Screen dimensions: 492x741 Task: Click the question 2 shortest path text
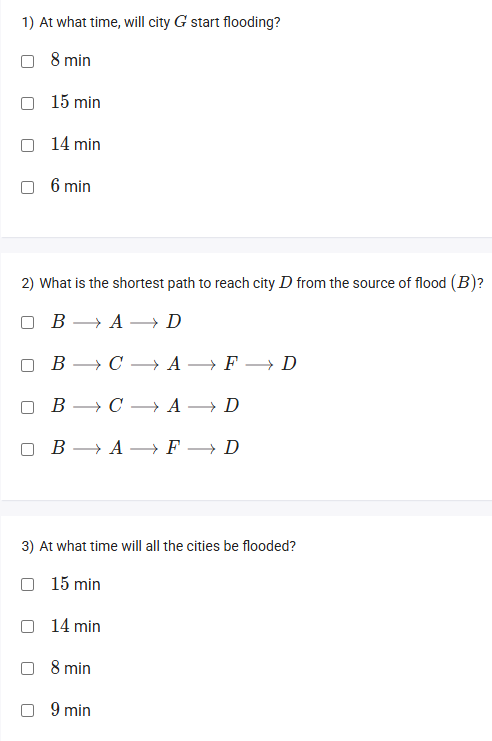(252, 283)
